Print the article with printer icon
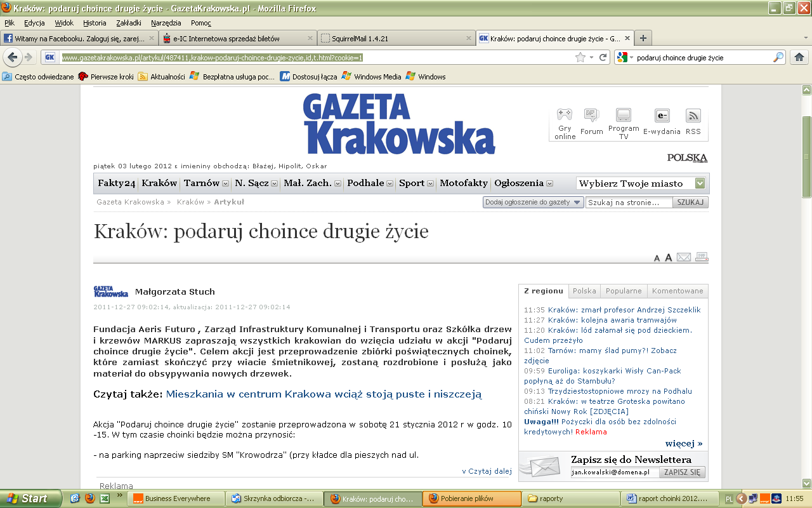This screenshot has height=508, width=812. click(702, 257)
